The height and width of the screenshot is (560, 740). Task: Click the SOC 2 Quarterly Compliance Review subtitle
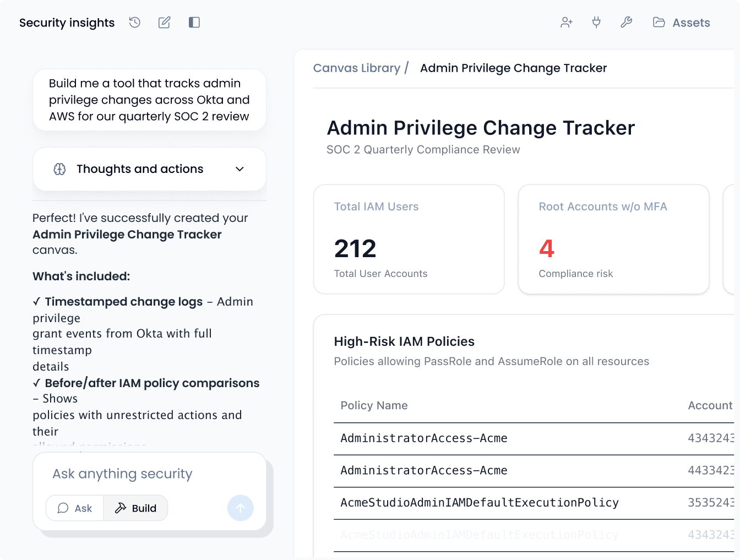(423, 150)
